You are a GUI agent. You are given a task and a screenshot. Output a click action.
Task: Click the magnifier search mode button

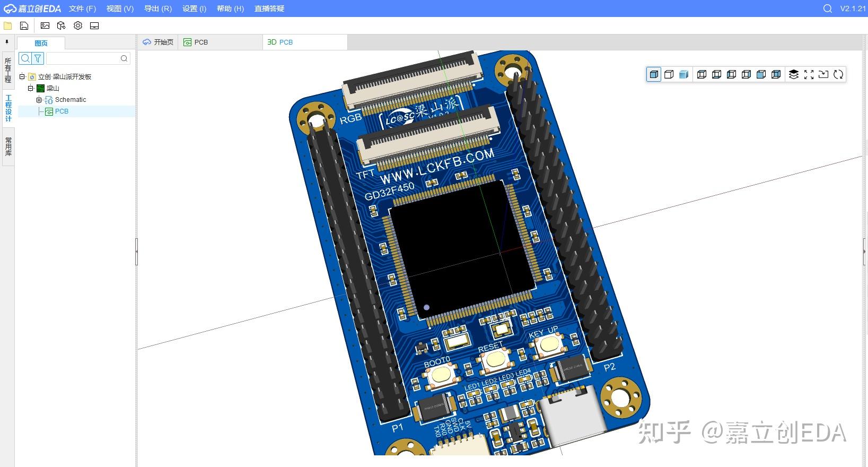coord(25,58)
